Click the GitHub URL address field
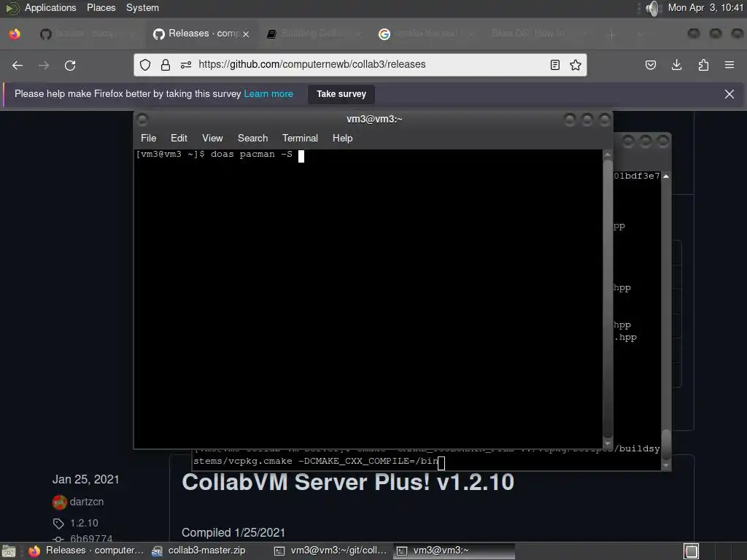747x560 pixels. (x=360, y=65)
